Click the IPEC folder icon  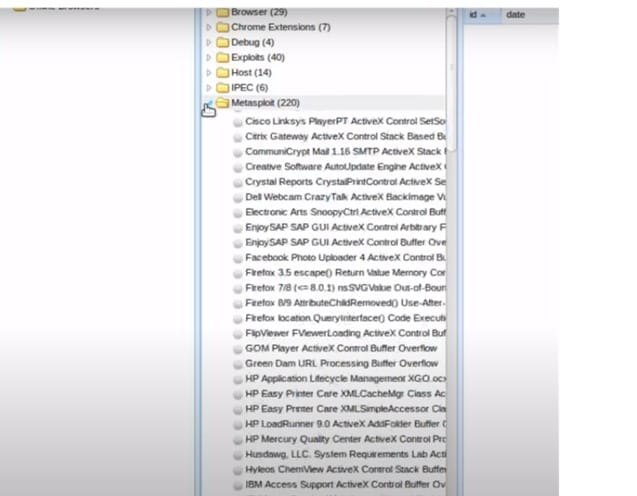[x=222, y=88]
